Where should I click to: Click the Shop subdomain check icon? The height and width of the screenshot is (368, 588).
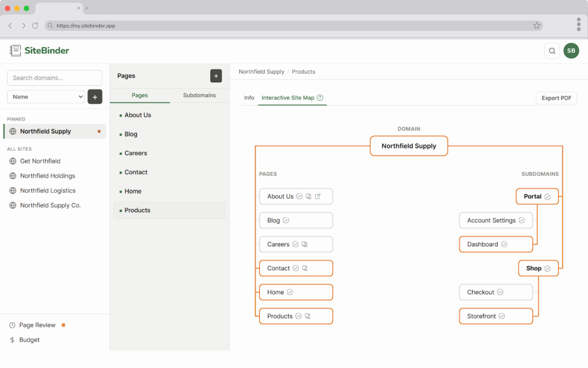coord(547,268)
